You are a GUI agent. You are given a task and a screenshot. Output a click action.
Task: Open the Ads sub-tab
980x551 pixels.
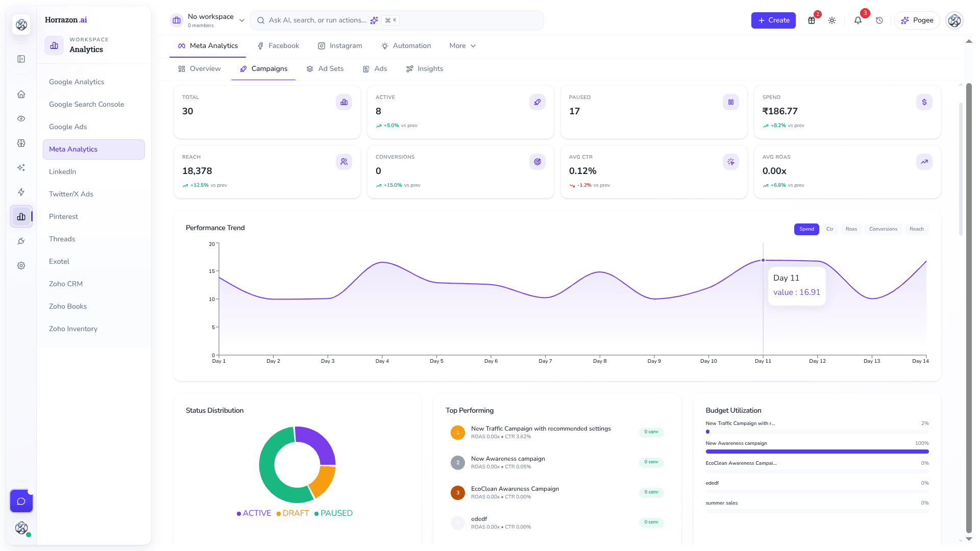click(x=375, y=69)
